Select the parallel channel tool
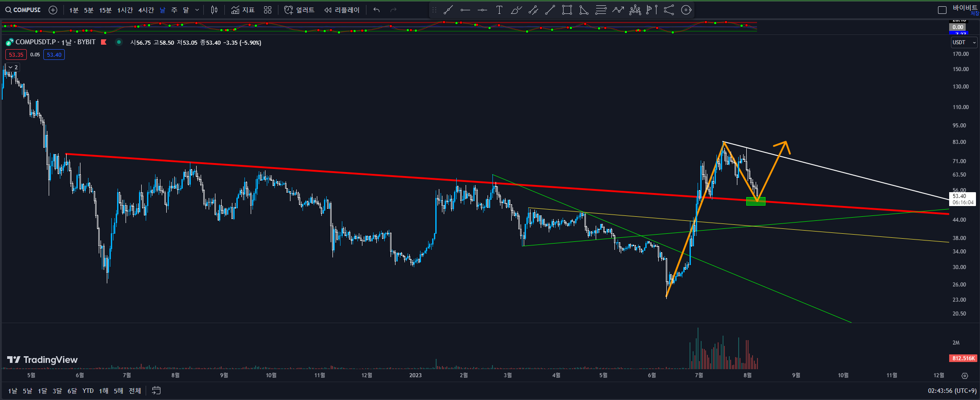 pyautogui.click(x=533, y=10)
